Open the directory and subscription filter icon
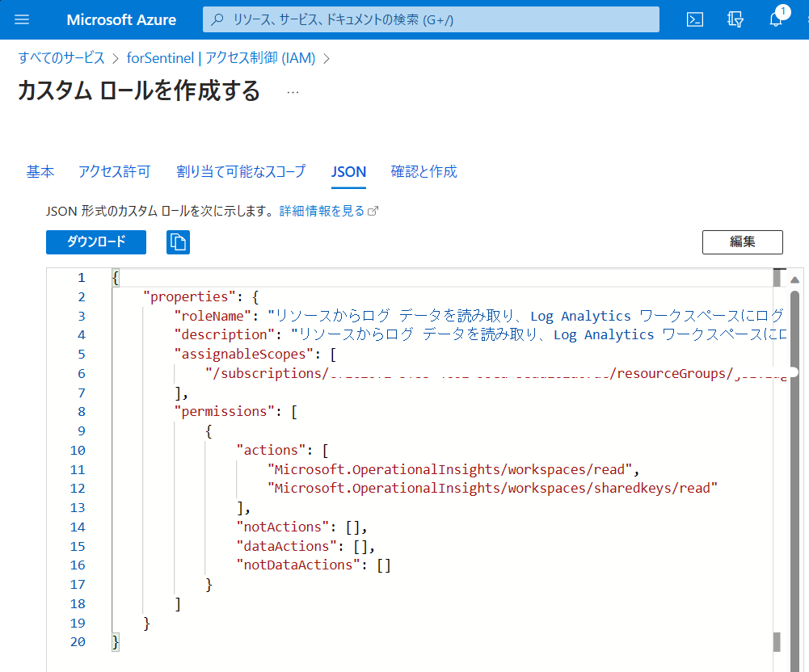 (735, 19)
